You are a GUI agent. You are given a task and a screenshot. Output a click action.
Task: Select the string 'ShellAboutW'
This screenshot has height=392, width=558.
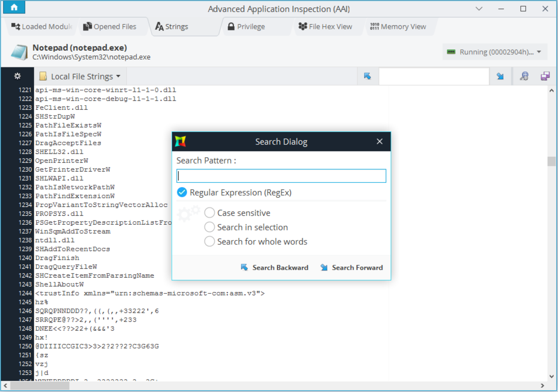click(x=59, y=284)
